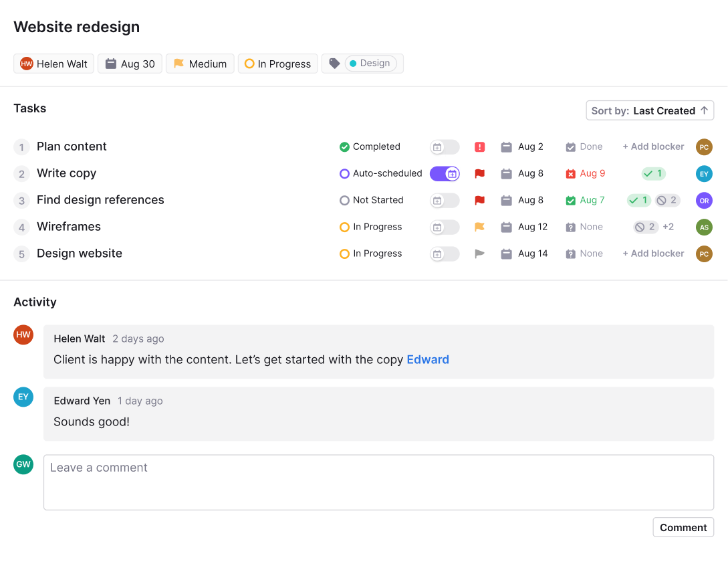
Task: Click the urgent exclamation icon on Plan content
Action: 479,147
